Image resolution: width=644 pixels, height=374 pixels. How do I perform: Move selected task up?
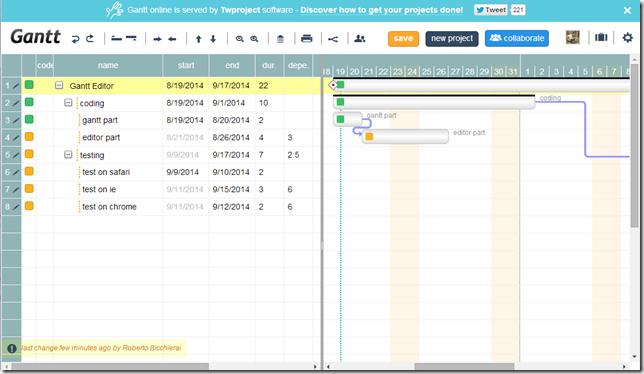(x=198, y=39)
